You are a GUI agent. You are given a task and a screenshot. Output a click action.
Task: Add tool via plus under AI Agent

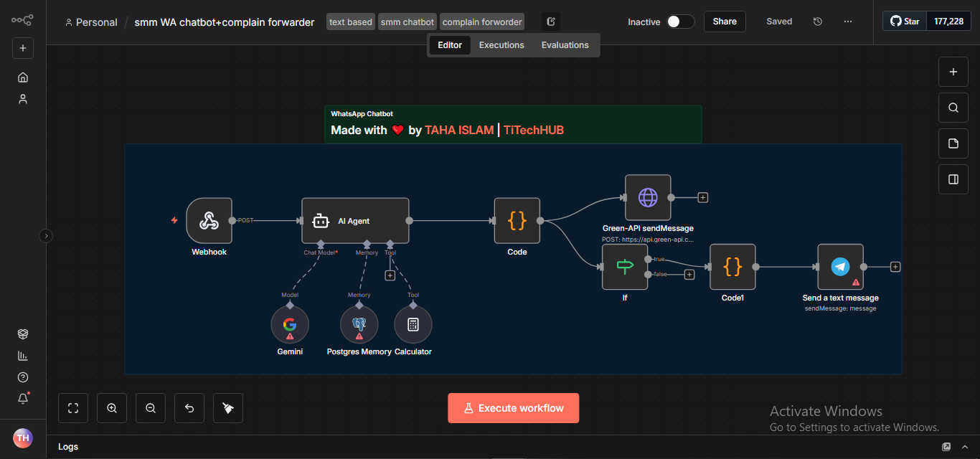click(x=390, y=275)
